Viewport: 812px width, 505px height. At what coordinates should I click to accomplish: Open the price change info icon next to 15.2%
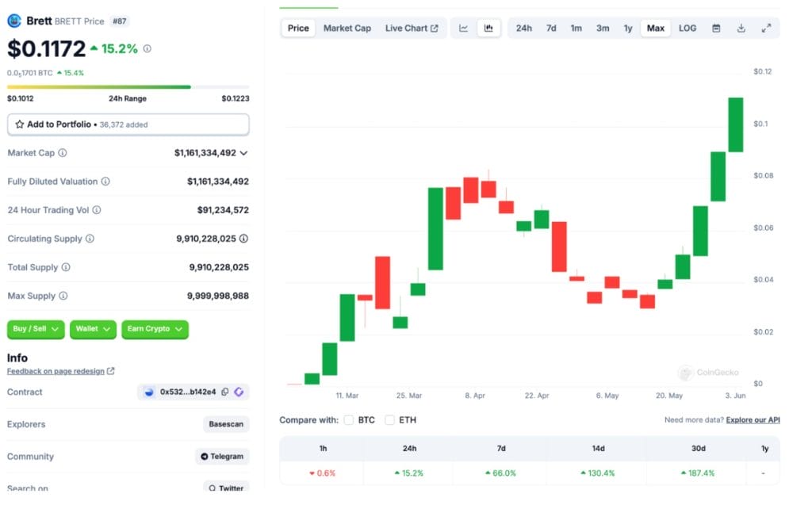147,48
